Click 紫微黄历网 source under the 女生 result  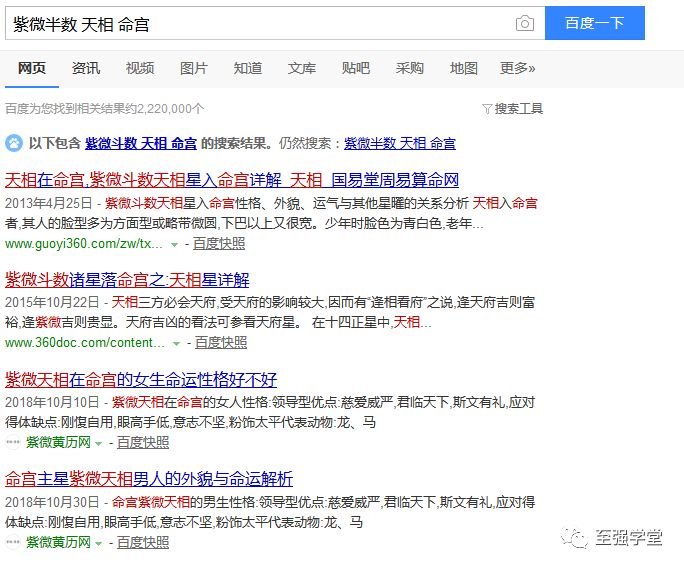point(58,442)
